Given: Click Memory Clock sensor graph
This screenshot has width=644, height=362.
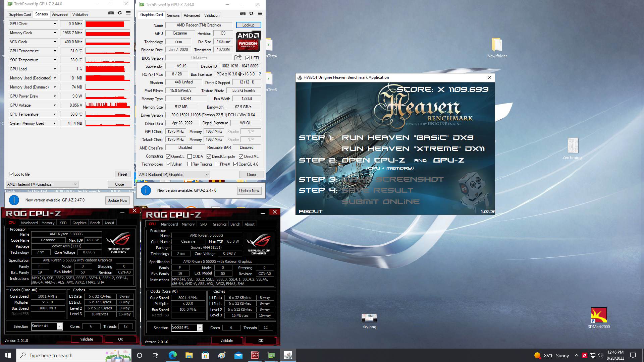Looking at the screenshot, I should tap(108, 33).
